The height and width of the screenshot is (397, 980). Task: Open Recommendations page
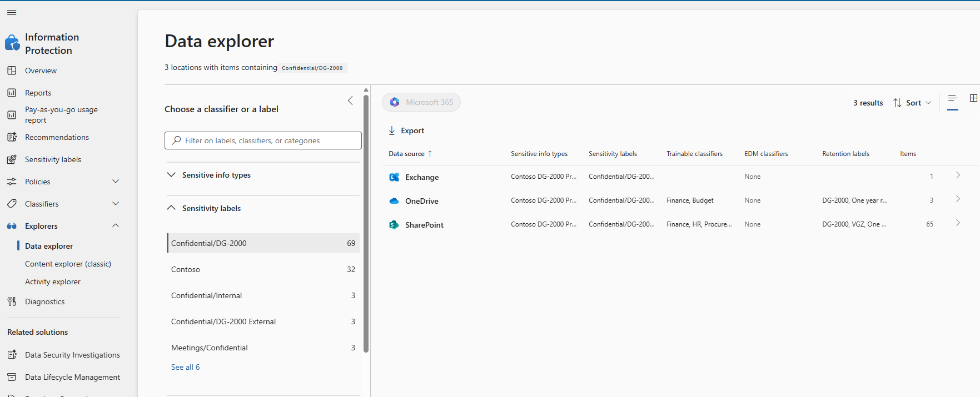[x=57, y=137]
